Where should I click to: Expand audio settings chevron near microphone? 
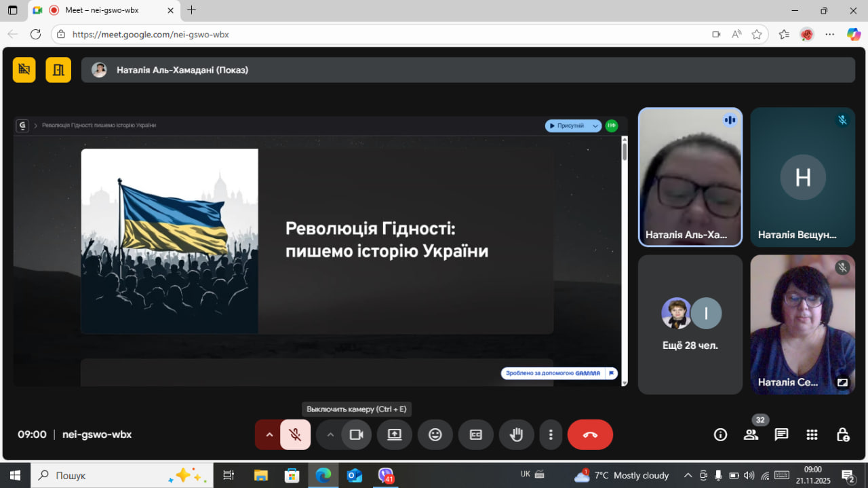(269, 435)
